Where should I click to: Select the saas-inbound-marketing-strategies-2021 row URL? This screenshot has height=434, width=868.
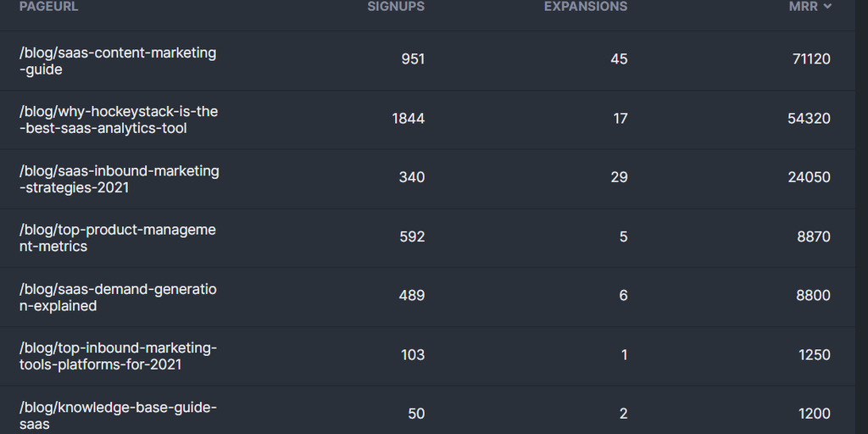click(120, 180)
